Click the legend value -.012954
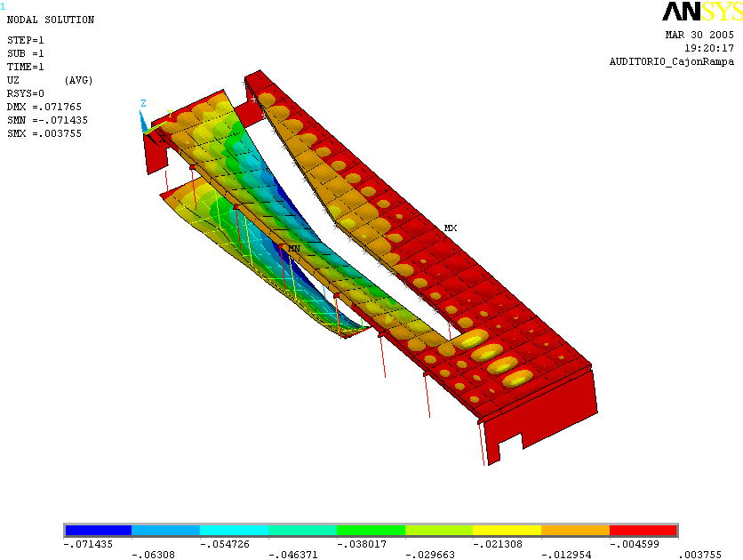 (x=566, y=555)
